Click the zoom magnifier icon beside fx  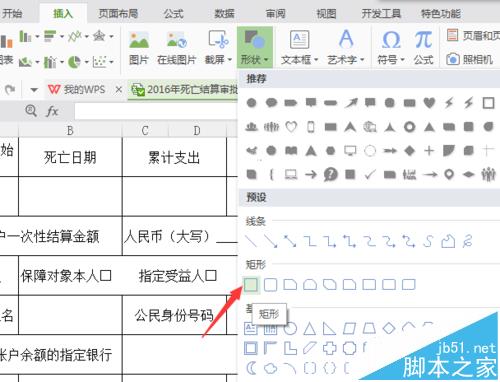pos(31,110)
